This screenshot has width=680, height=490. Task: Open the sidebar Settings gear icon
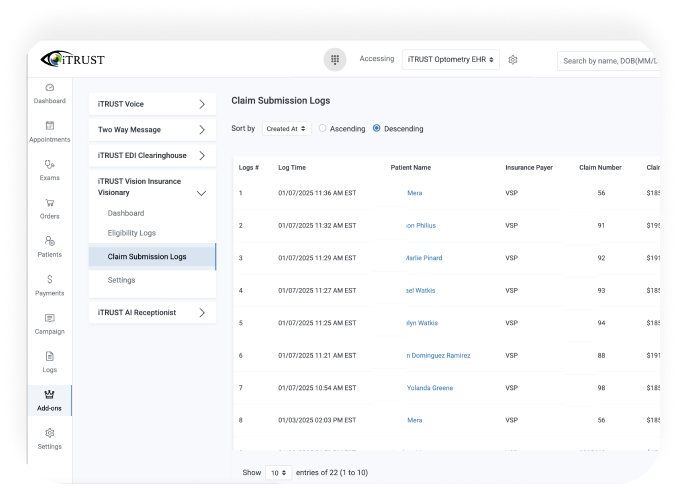click(x=49, y=433)
